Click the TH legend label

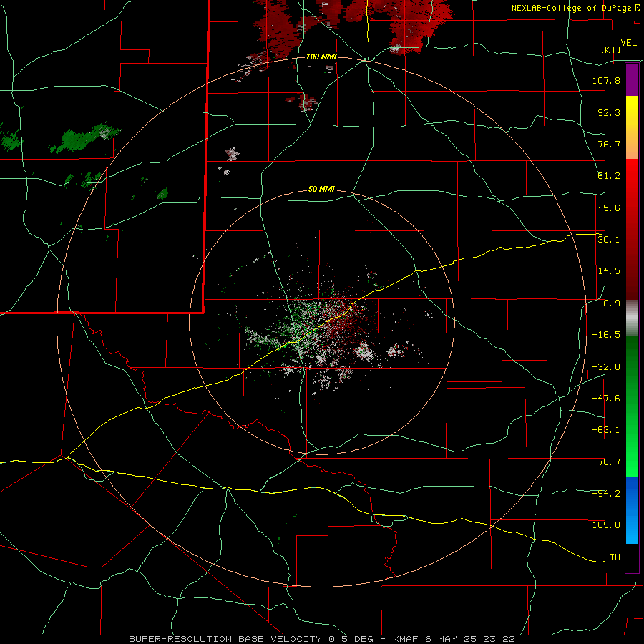point(615,557)
